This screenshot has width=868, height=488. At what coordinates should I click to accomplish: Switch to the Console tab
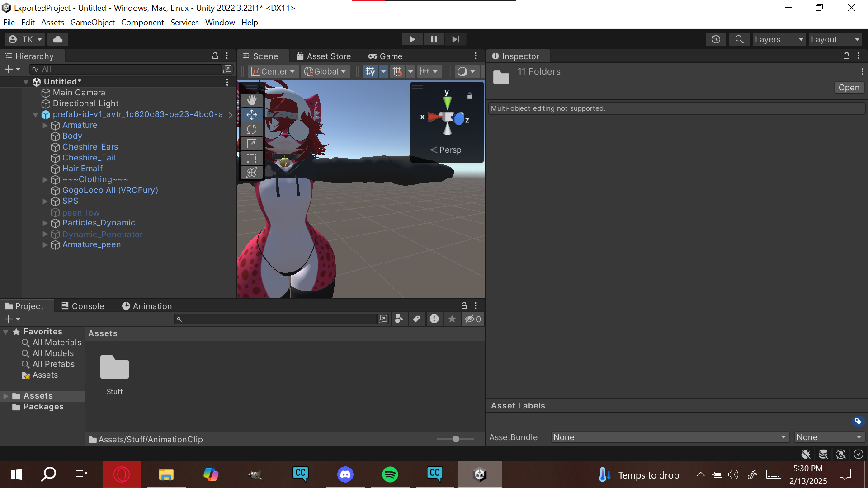tap(83, 306)
